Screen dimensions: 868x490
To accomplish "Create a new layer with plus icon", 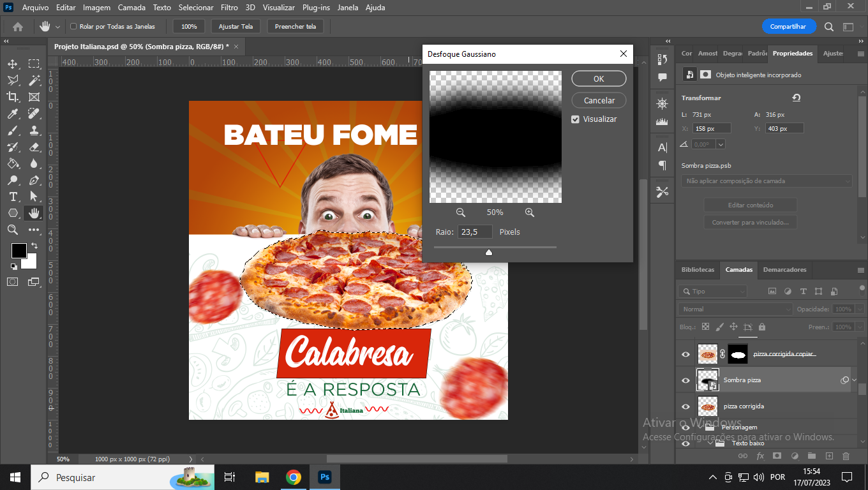I will click(x=829, y=456).
